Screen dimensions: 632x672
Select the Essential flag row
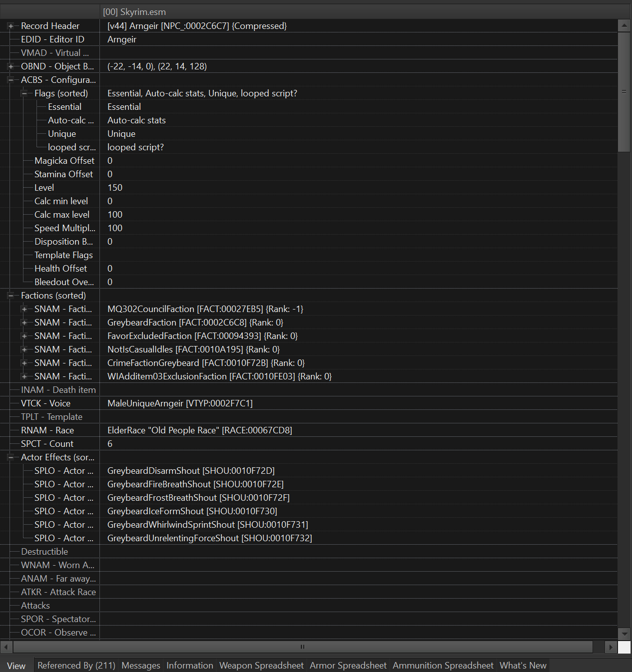point(309,107)
